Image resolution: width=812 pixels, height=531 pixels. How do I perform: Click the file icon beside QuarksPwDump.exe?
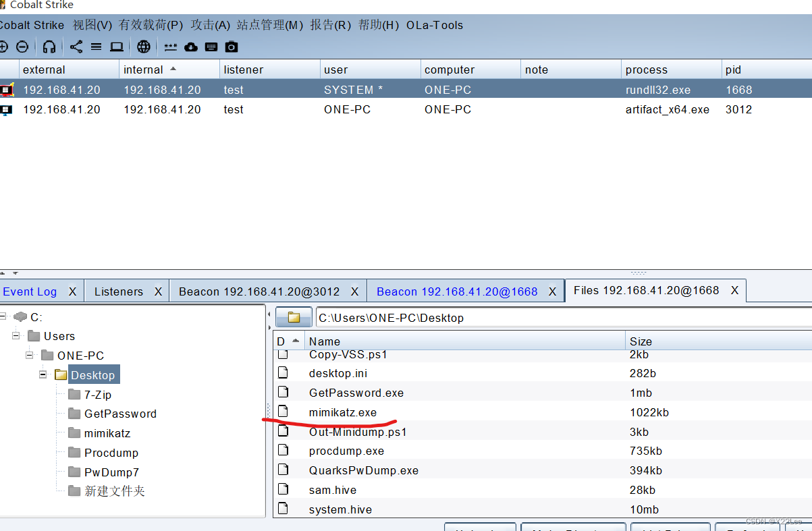[283, 470]
